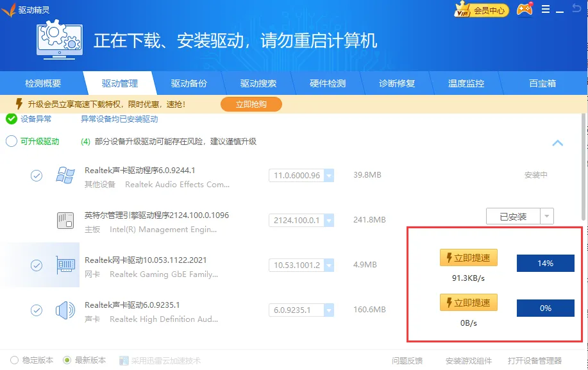The height and width of the screenshot is (370, 588).
Task: Click 立即提速 for Realtek声卡驱动6.0.9235.1
Action: [468, 303]
